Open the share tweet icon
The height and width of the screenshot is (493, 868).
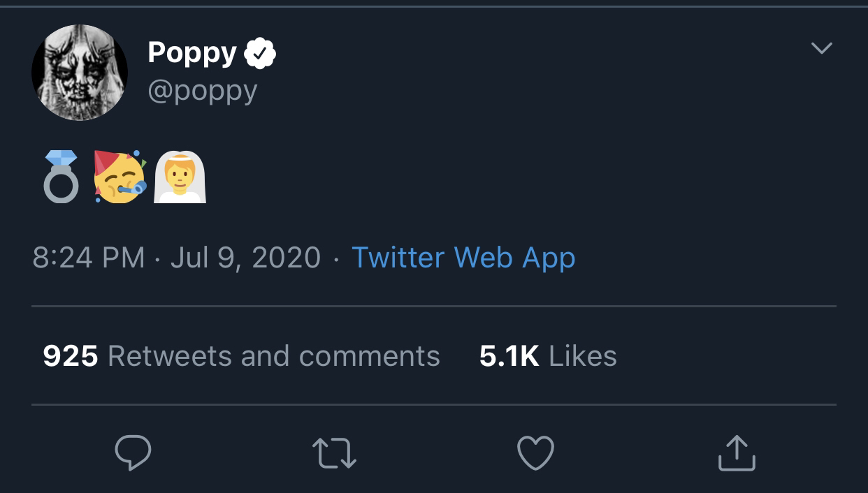pos(737,452)
